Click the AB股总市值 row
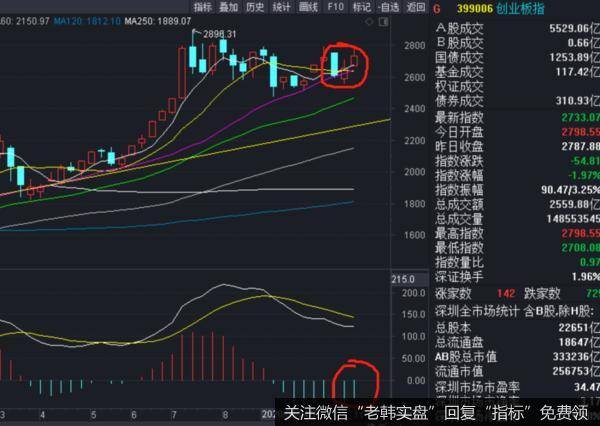 click(x=517, y=357)
